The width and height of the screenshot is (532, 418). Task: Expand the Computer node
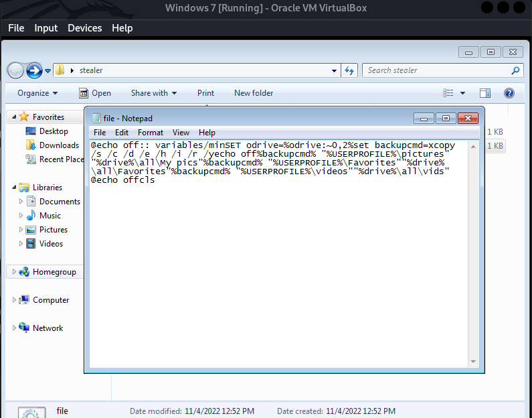pyautogui.click(x=14, y=300)
